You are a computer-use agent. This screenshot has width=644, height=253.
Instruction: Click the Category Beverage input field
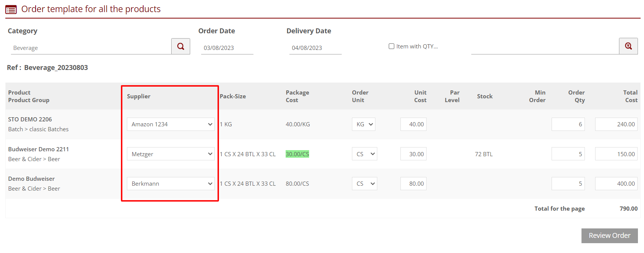tap(91, 48)
